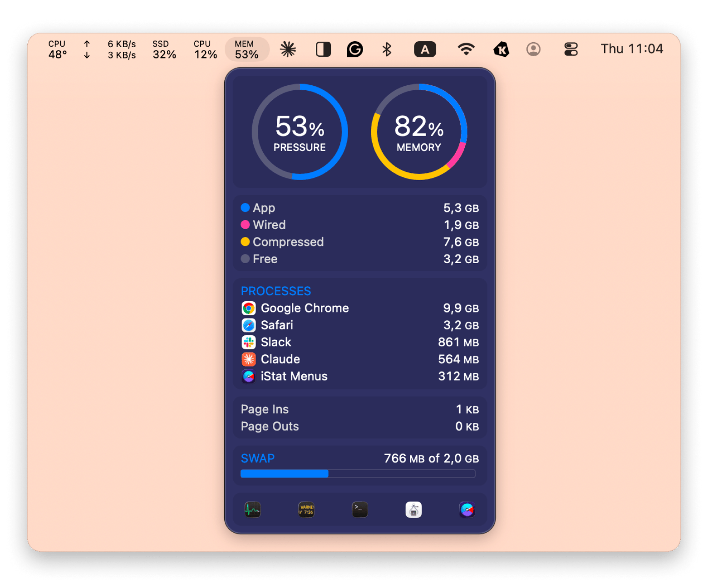
Task: Click the 53% Pressure ring gauge
Action: pos(300,132)
